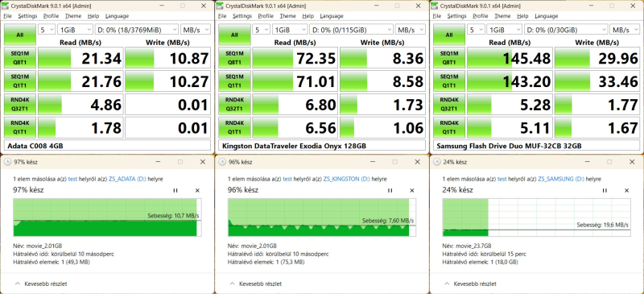
Task: Run SEQ1M Q8T1 test in Samsung window
Action: [x=449, y=57]
